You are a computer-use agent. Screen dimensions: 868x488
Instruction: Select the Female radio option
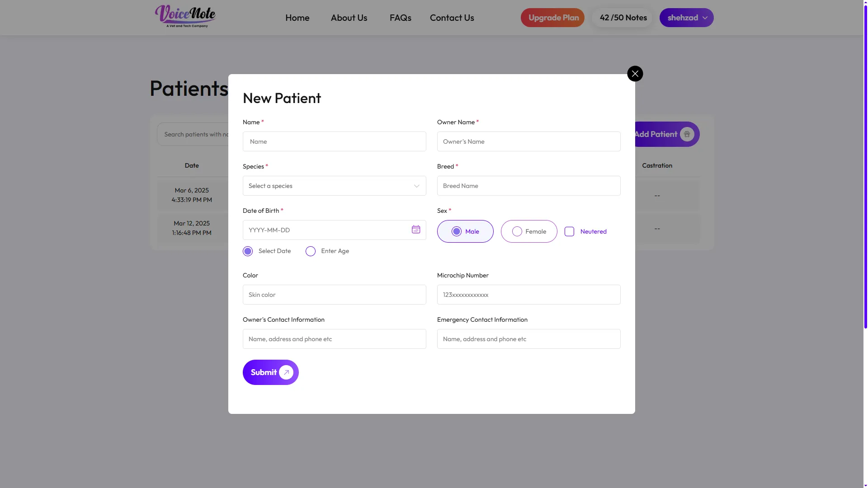pyautogui.click(x=529, y=231)
